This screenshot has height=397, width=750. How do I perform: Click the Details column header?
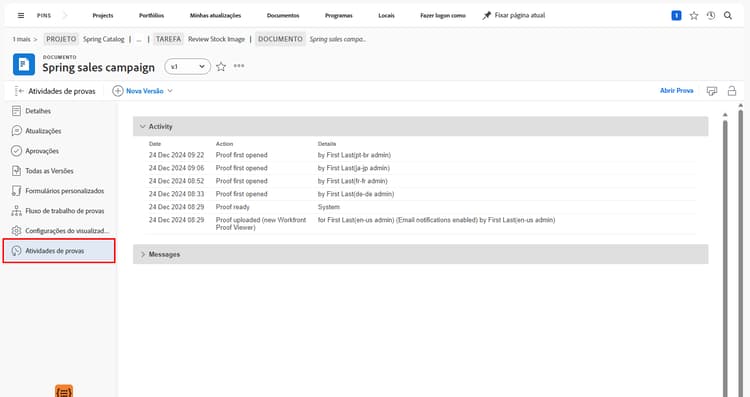(327, 143)
